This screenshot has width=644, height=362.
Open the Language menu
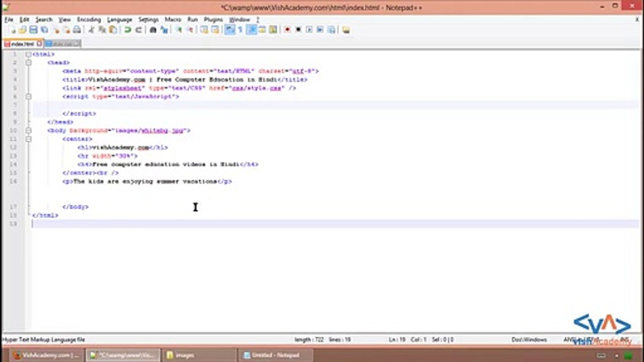119,20
